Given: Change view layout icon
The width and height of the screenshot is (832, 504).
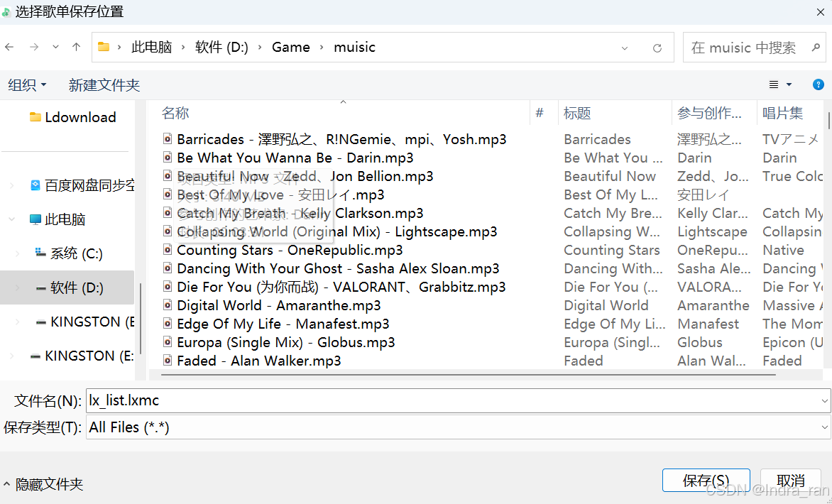Looking at the screenshot, I should point(774,85).
